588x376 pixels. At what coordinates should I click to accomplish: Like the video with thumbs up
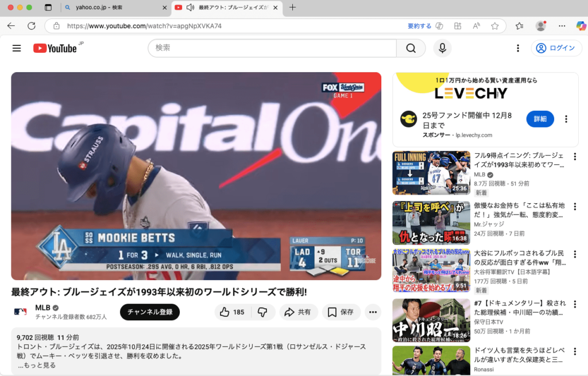(x=232, y=312)
